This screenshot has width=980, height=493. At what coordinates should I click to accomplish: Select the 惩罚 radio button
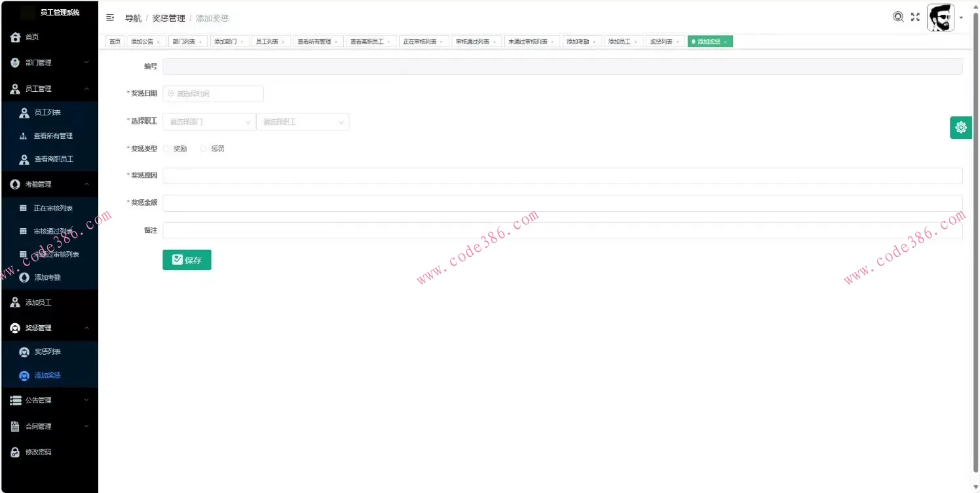point(203,149)
